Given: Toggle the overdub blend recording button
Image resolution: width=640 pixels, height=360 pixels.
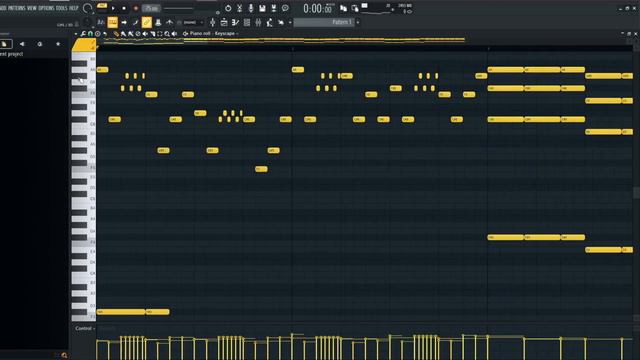Looking at the screenshot, I should (262, 8).
